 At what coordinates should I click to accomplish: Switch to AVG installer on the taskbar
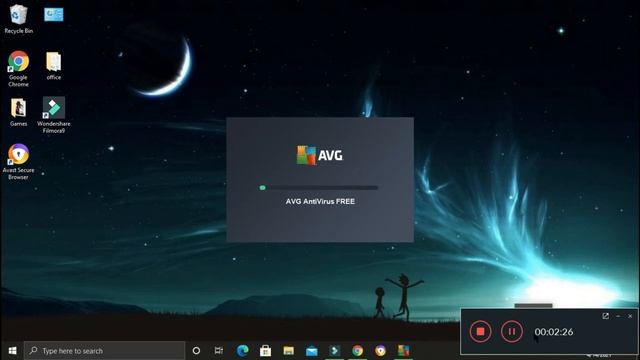pos(403,351)
